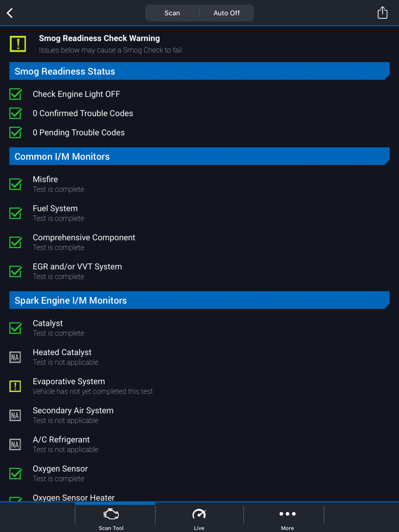Collapse the Common I/M Monitors header
This screenshot has height=532, width=399.
[x=199, y=156]
